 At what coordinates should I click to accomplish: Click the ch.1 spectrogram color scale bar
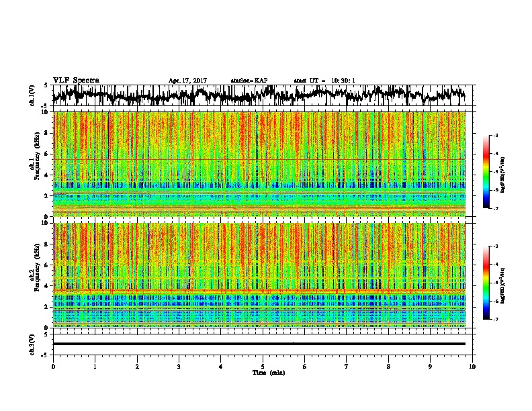(486, 172)
